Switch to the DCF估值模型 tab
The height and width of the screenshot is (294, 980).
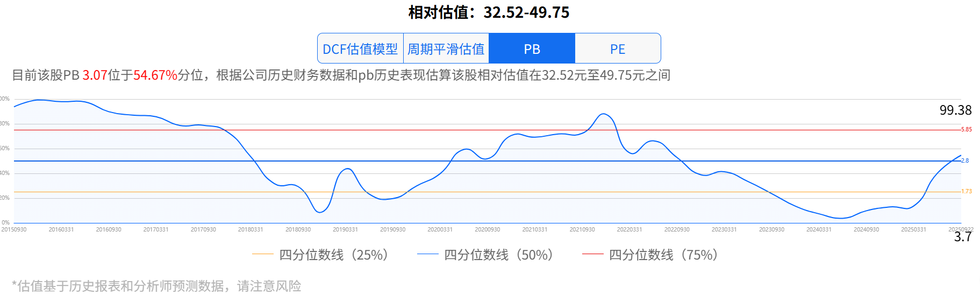[x=360, y=49]
